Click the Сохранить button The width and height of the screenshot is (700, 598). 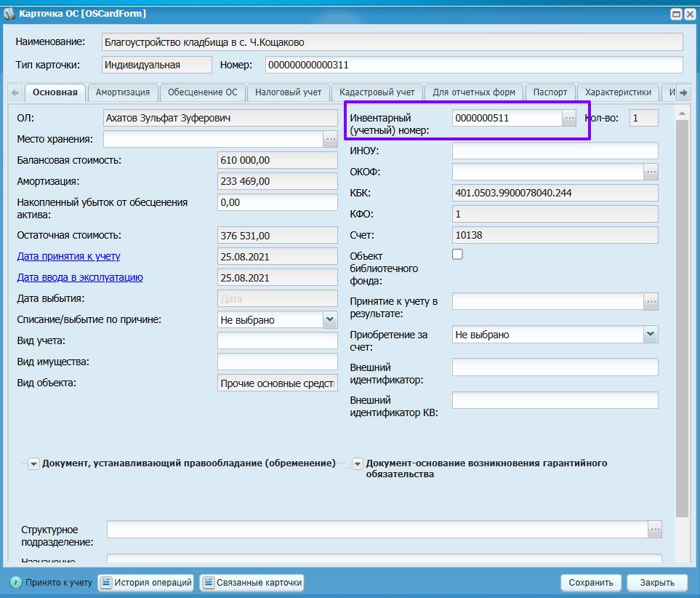pos(591,582)
